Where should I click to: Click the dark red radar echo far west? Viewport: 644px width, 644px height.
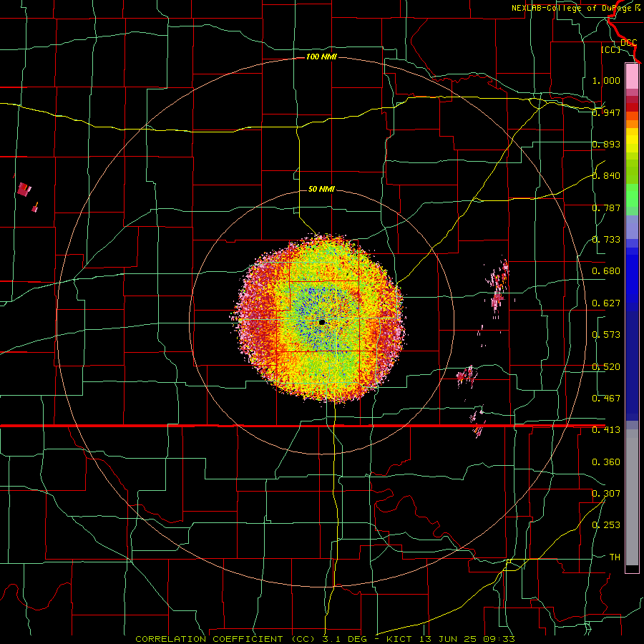click(24, 190)
